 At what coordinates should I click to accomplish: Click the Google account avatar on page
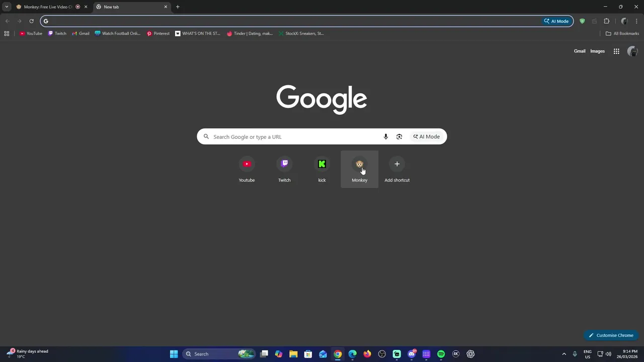click(632, 51)
